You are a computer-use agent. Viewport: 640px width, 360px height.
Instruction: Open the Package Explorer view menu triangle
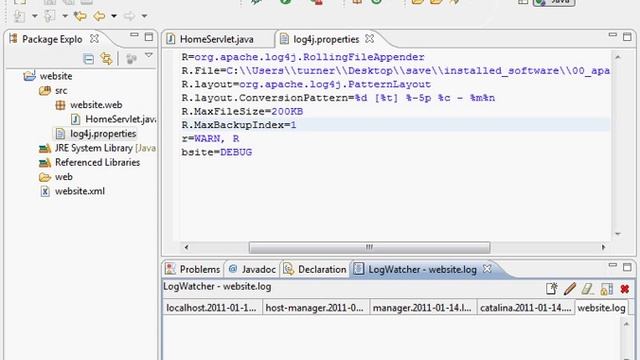(x=149, y=56)
